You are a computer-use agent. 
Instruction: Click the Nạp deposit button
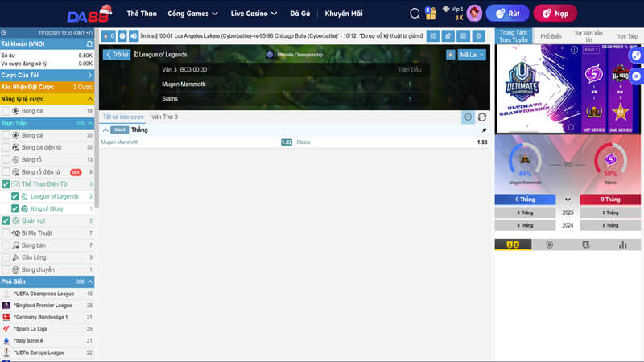(x=555, y=14)
